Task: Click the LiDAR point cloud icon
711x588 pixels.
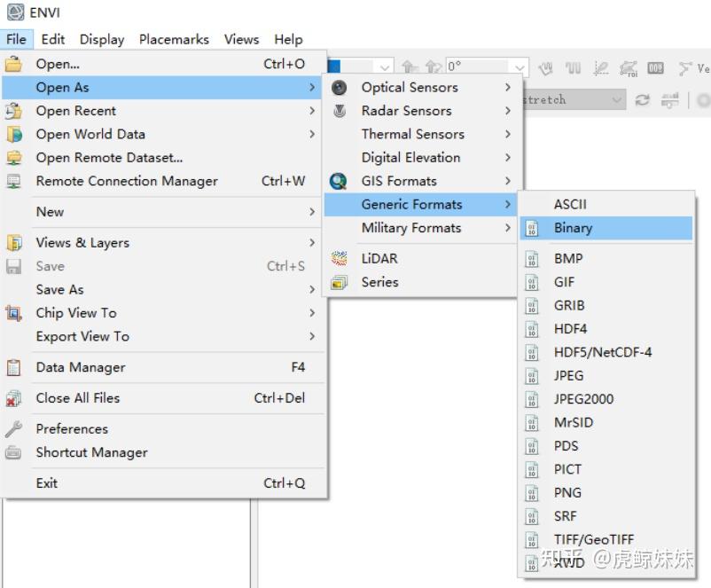Action: click(339, 258)
